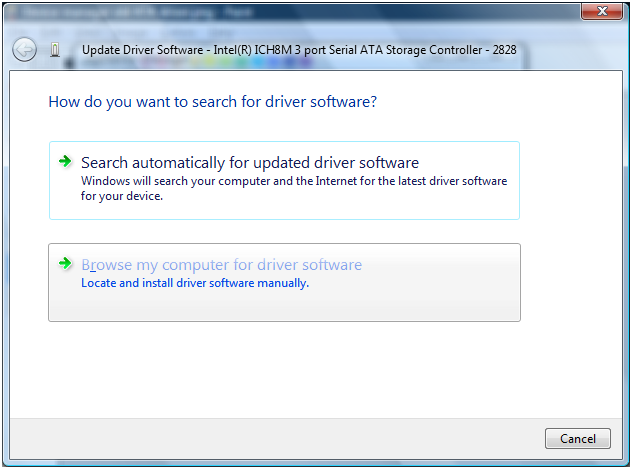
Task: Click 'Intel(R) ICH8M' in the window title
Action: pos(282,49)
